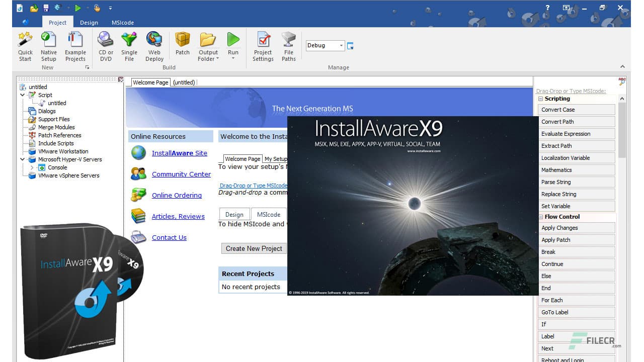Viewport: 644px width, 362px height.
Task: Collapse the Flow Control section header
Action: pyautogui.click(x=541, y=217)
